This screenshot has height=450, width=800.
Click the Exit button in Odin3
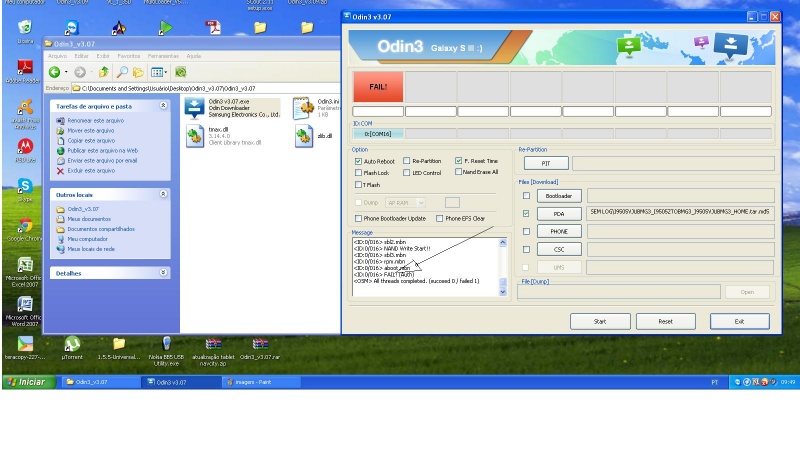[739, 321]
